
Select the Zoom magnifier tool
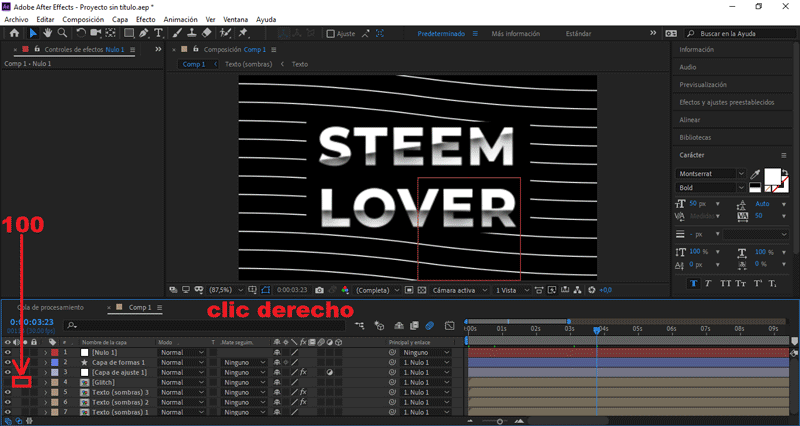(63, 33)
